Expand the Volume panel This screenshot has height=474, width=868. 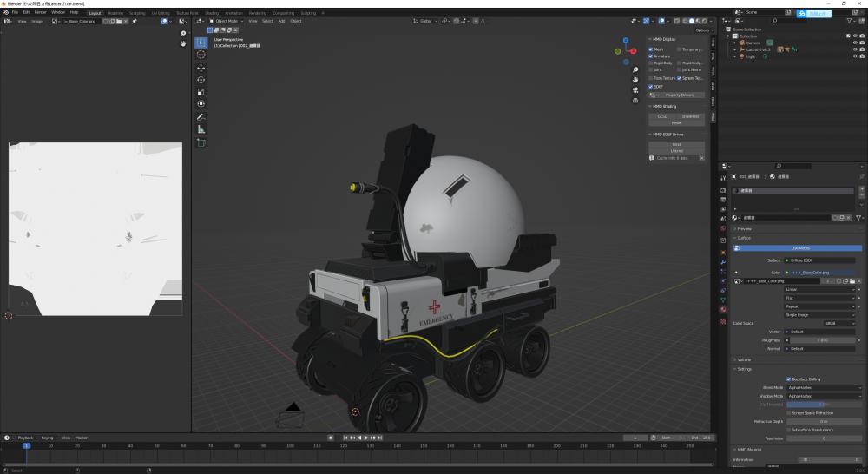click(x=744, y=360)
